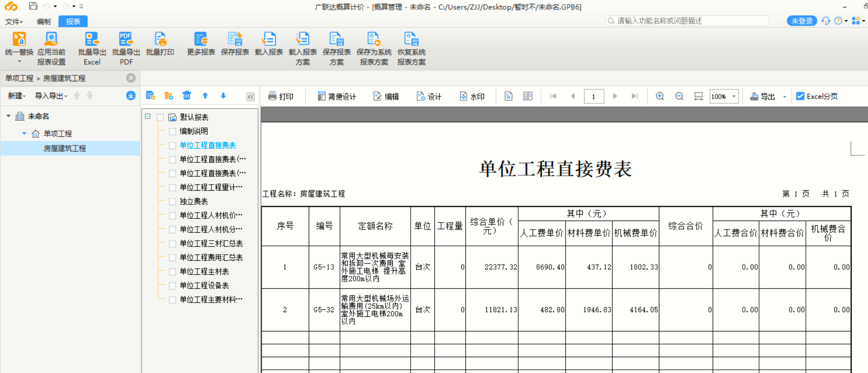Check 单位工程费用汇总表 checkbox
This screenshot has height=373, width=868.
173,258
